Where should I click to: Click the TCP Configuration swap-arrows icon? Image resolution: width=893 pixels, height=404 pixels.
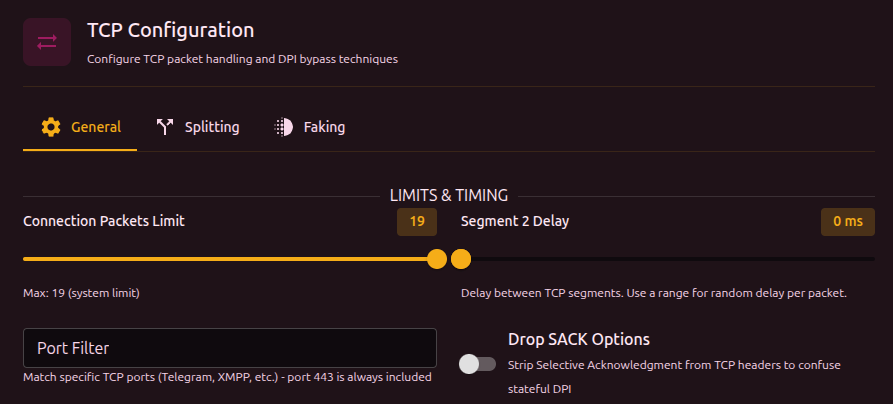pos(47,42)
